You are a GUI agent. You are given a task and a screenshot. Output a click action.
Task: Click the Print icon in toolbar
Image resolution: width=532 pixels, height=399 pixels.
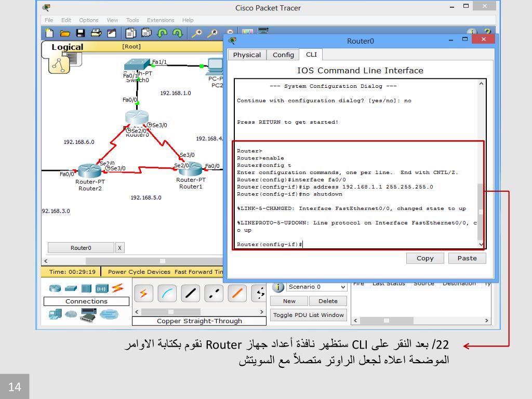point(96,33)
